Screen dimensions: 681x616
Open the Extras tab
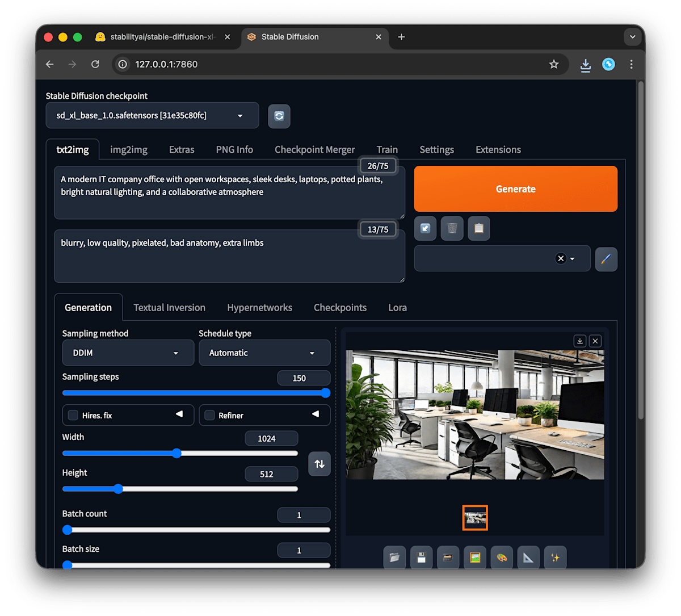pyautogui.click(x=182, y=150)
